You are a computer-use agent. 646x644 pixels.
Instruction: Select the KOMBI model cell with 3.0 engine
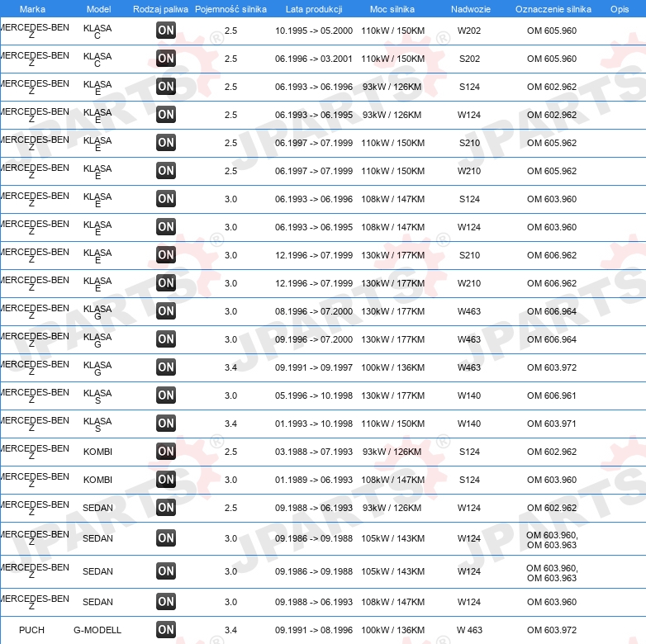pyautogui.click(x=97, y=480)
